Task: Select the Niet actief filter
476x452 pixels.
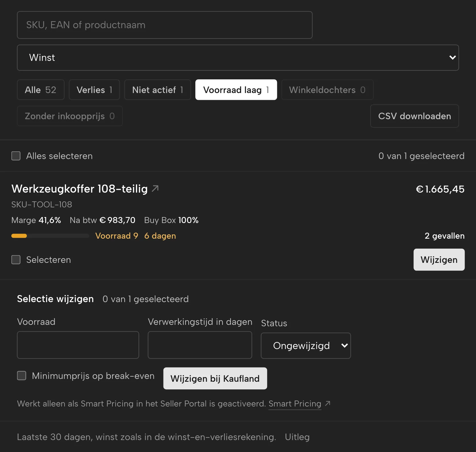Action: point(158,90)
